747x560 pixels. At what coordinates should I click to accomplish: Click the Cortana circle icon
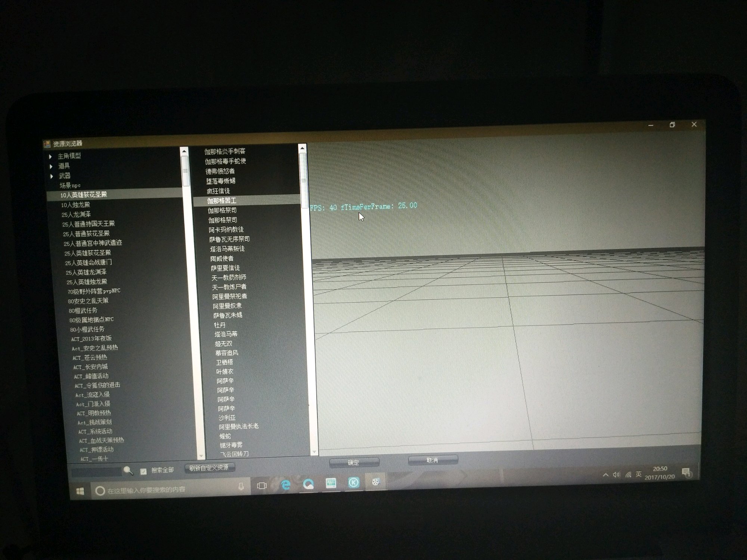100,491
